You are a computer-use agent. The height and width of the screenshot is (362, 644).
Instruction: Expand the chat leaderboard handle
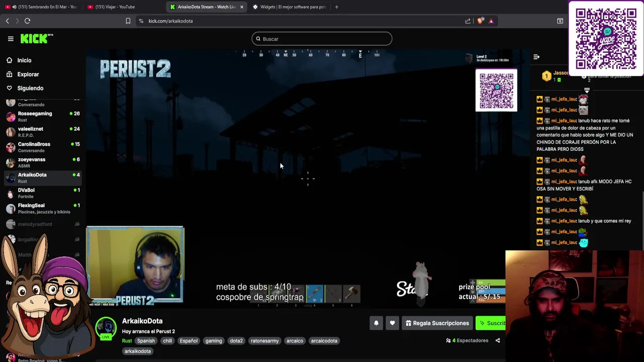point(587,90)
